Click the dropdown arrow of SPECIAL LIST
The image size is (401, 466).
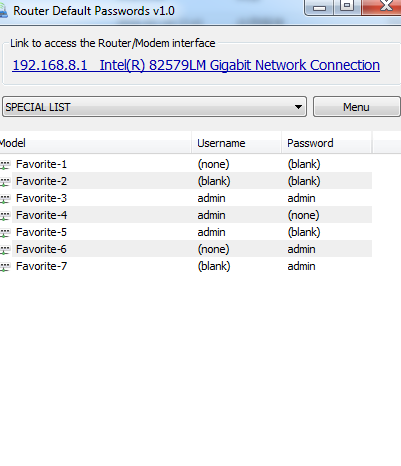(x=298, y=107)
